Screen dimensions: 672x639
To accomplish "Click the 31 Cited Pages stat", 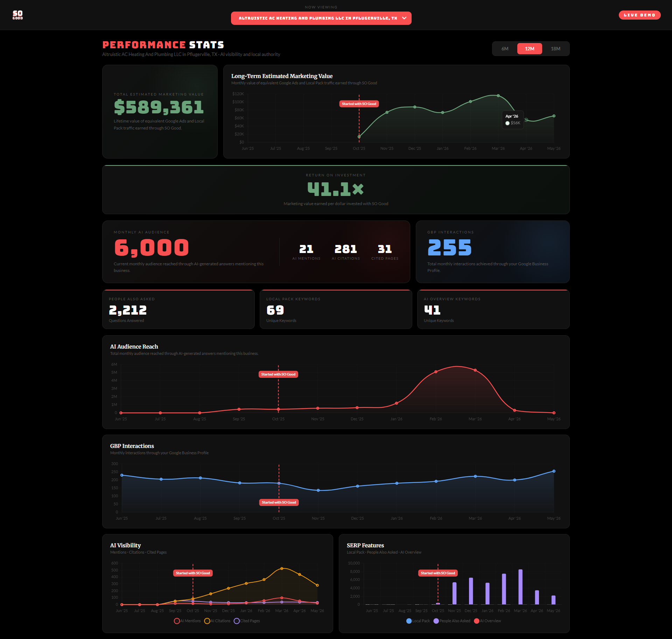I will pos(385,249).
